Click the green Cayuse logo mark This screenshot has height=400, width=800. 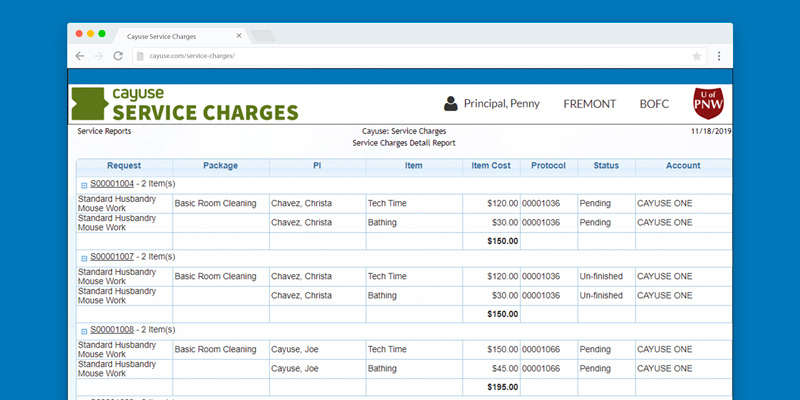pos(90,104)
